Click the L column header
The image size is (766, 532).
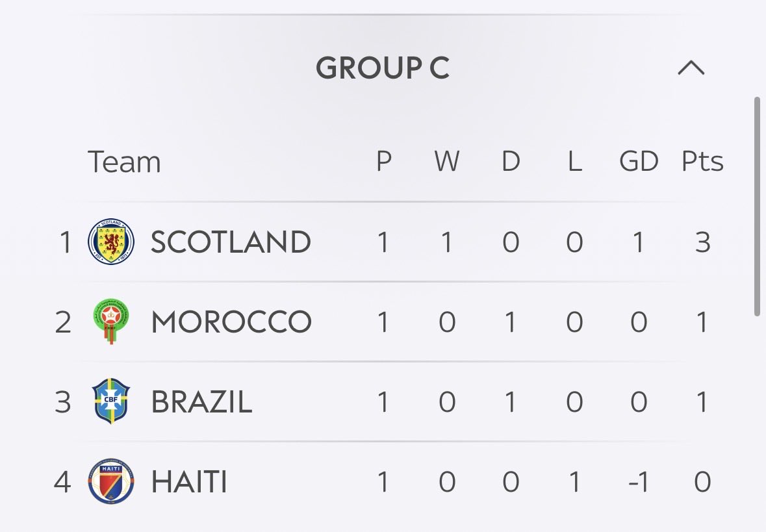coord(574,161)
